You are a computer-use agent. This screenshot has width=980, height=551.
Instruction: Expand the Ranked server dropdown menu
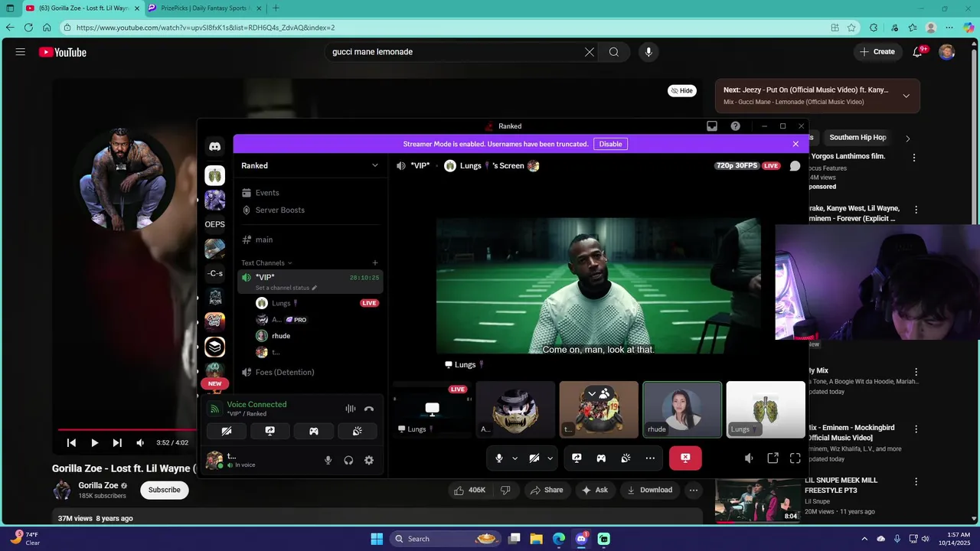pyautogui.click(x=375, y=165)
